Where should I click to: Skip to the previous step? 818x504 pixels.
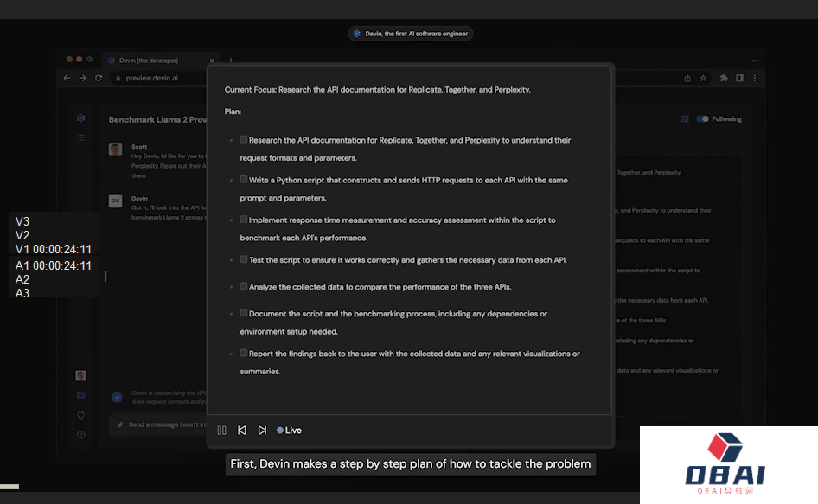(242, 431)
